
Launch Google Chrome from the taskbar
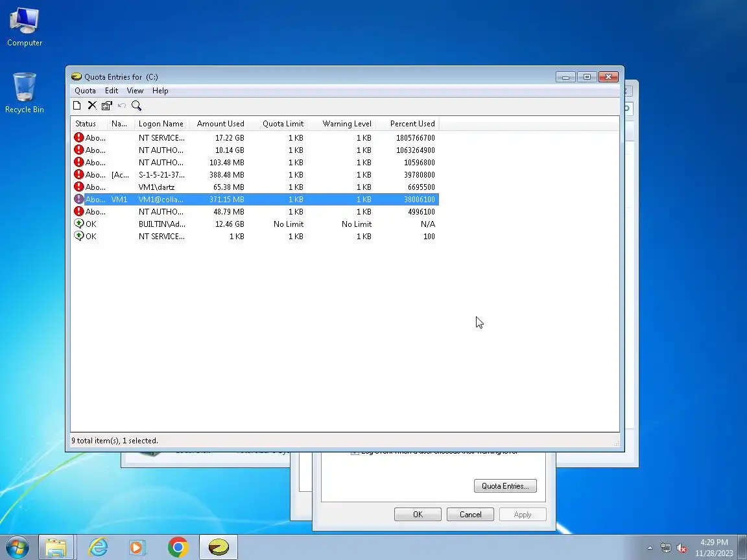(178, 547)
